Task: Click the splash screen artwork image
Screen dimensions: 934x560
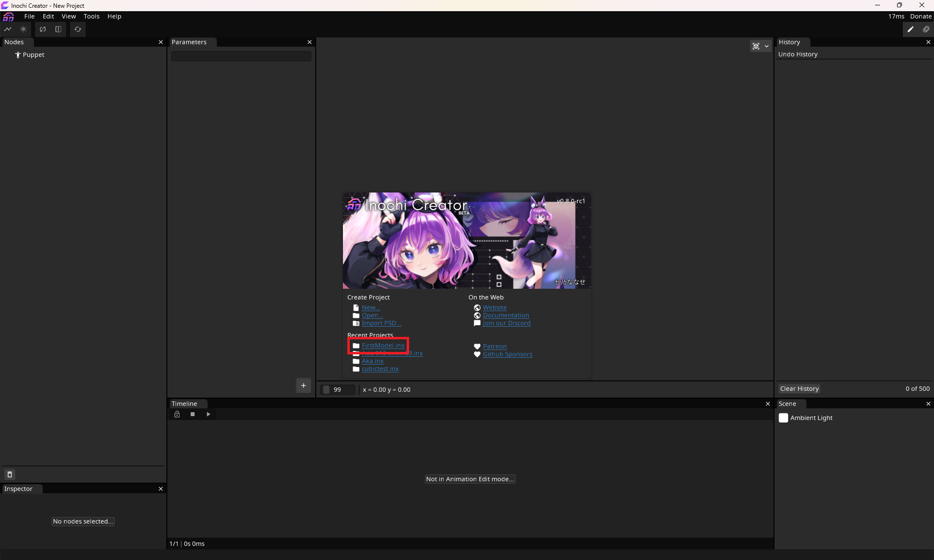Action: point(467,241)
